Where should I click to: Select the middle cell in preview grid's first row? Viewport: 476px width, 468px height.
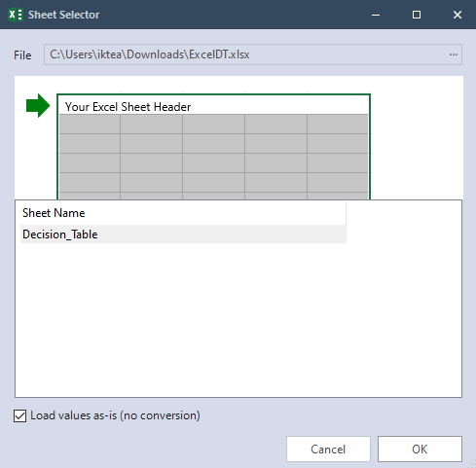click(213, 124)
